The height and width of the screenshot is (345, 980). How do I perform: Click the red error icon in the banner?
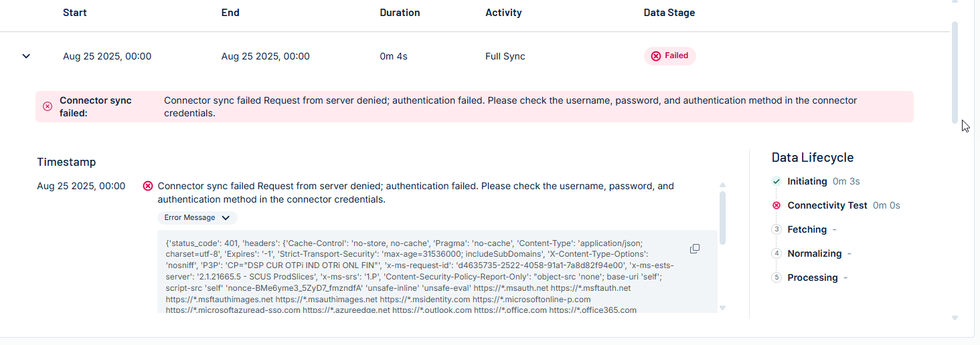pos(48,106)
